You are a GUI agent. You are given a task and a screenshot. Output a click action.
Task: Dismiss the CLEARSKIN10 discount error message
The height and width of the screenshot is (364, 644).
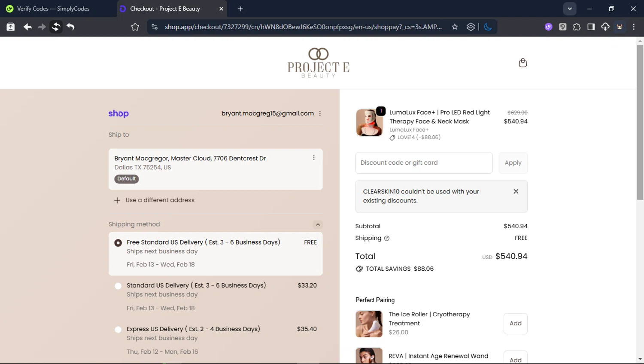click(516, 191)
